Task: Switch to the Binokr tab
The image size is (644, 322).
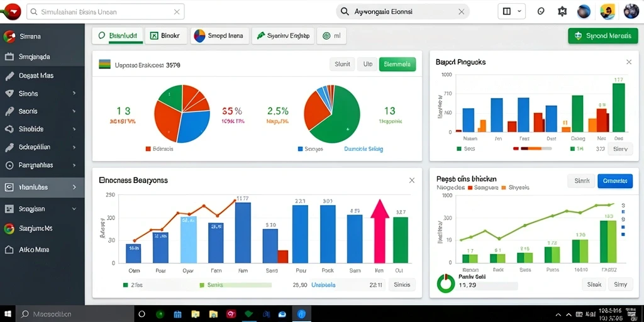Action: 165,36
